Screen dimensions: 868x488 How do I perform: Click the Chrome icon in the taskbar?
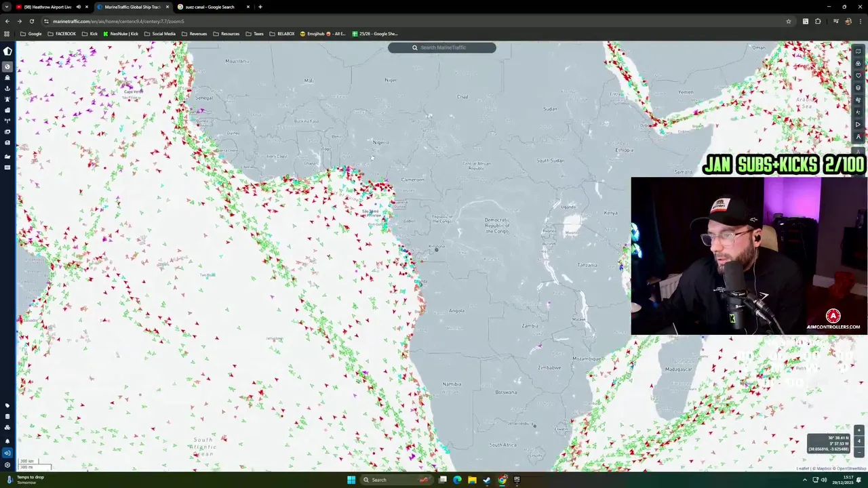(x=502, y=480)
